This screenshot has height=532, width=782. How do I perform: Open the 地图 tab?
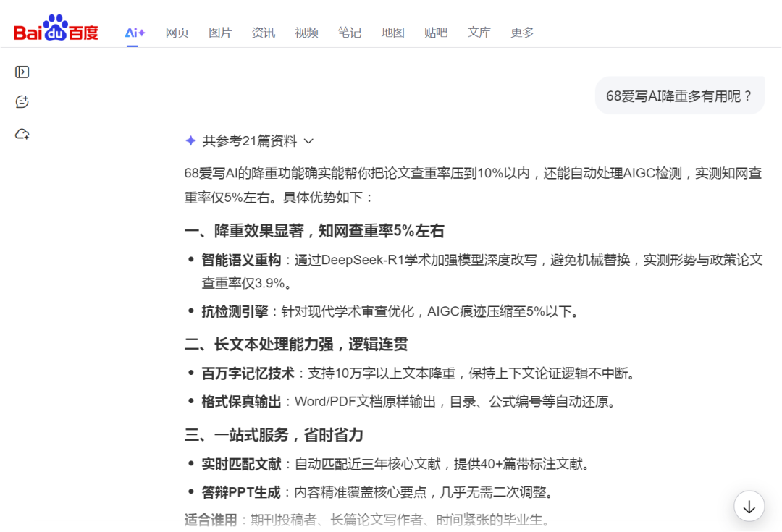392,33
